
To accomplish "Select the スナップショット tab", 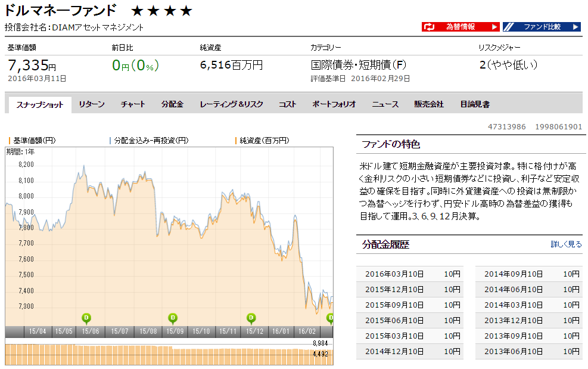I will (39, 104).
